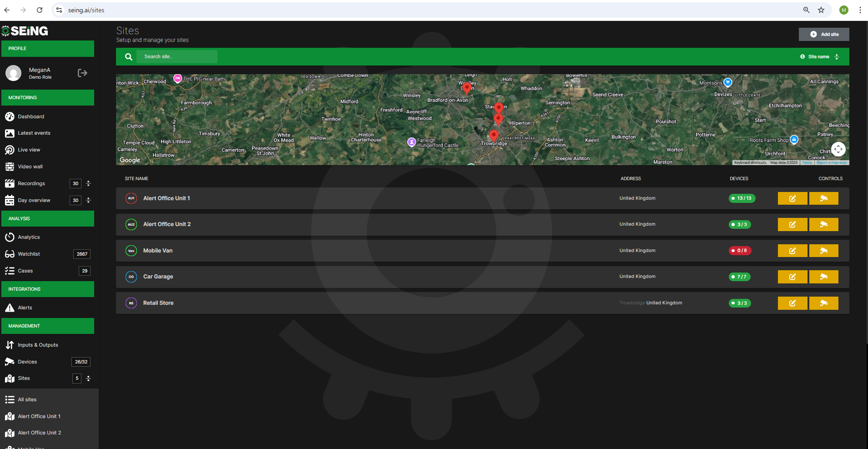Click the recenter location icon on the map
The height and width of the screenshot is (449, 868).
pos(838,149)
